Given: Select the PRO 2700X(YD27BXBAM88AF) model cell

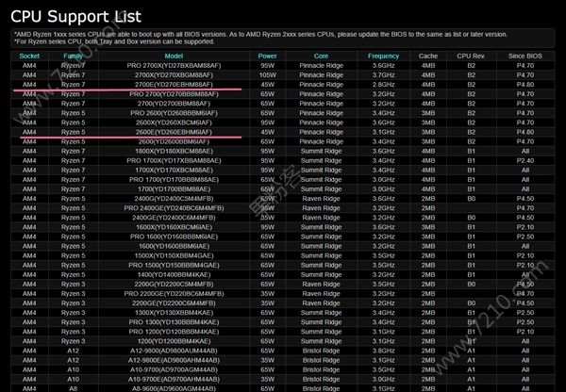Looking at the screenshot, I should pyautogui.click(x=174, y=66).
